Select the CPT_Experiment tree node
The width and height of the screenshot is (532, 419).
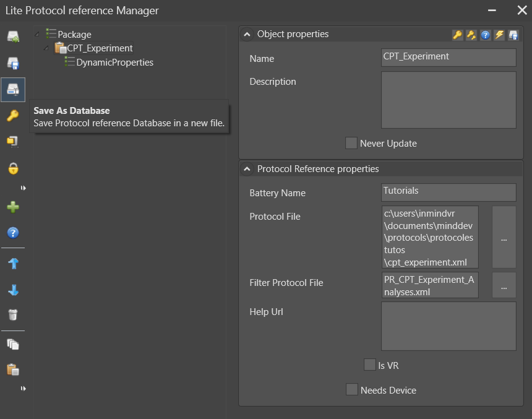100,48
